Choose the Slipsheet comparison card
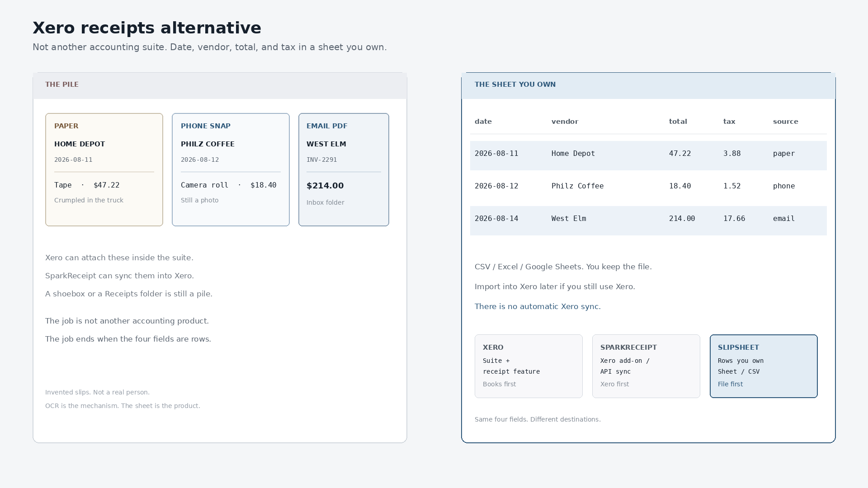The width and height of the screenshot is (868, 488). (764, 366)
